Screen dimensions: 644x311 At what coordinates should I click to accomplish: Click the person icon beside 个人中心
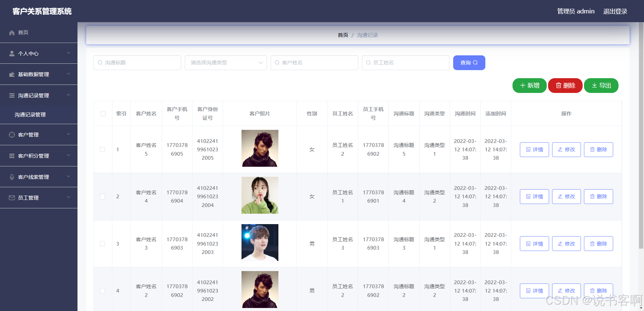[x=12, y=54]
